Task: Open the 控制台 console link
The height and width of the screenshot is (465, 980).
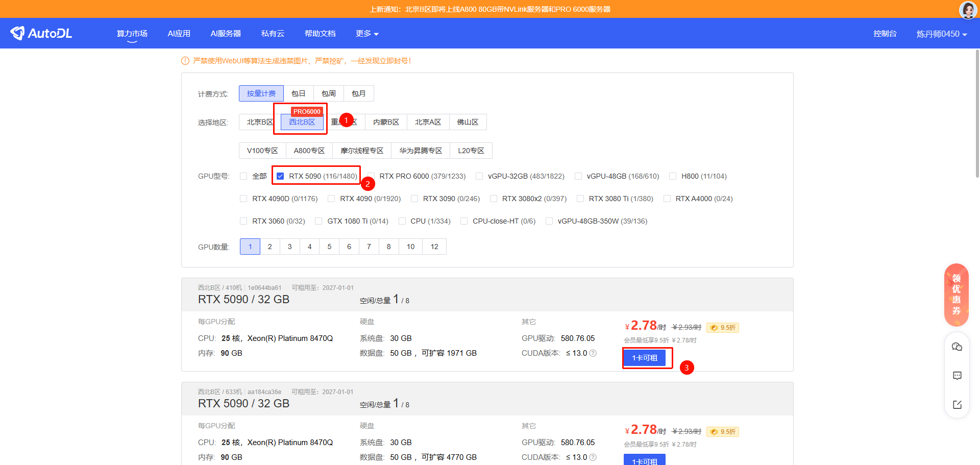Action: coord(885,34)
